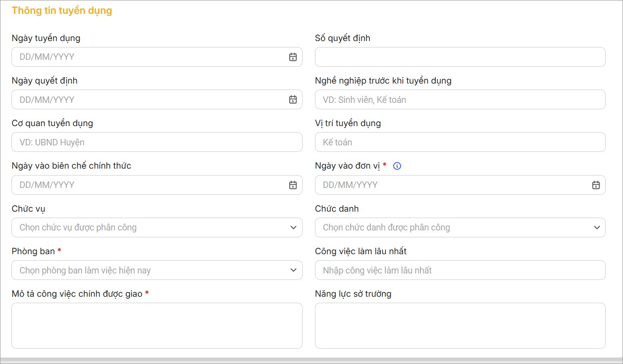The width and height of the screenshot is (623, 364).
Task: Click the Số quyết định input field
Action: pos(460,57)
